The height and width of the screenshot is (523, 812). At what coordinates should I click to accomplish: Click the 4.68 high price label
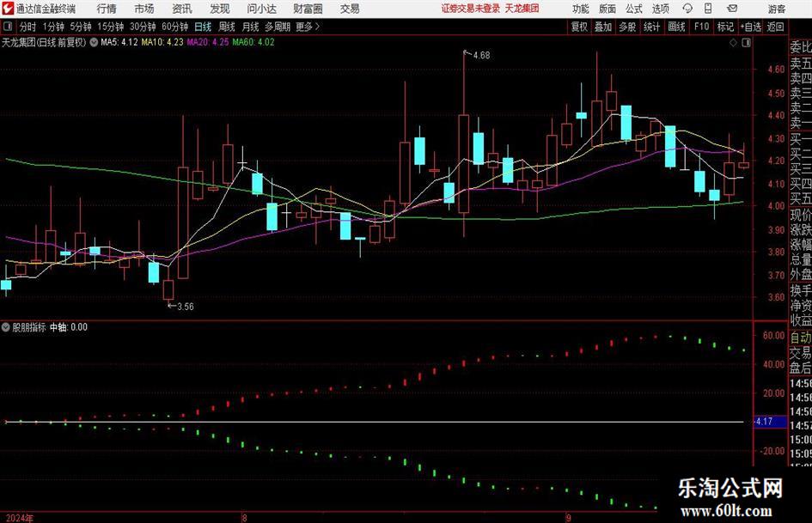(481, 56)
